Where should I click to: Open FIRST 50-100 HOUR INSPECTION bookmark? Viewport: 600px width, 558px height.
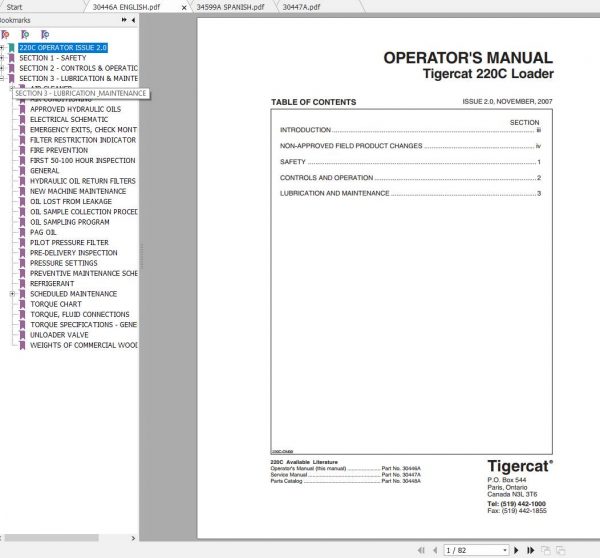(83, 160)
